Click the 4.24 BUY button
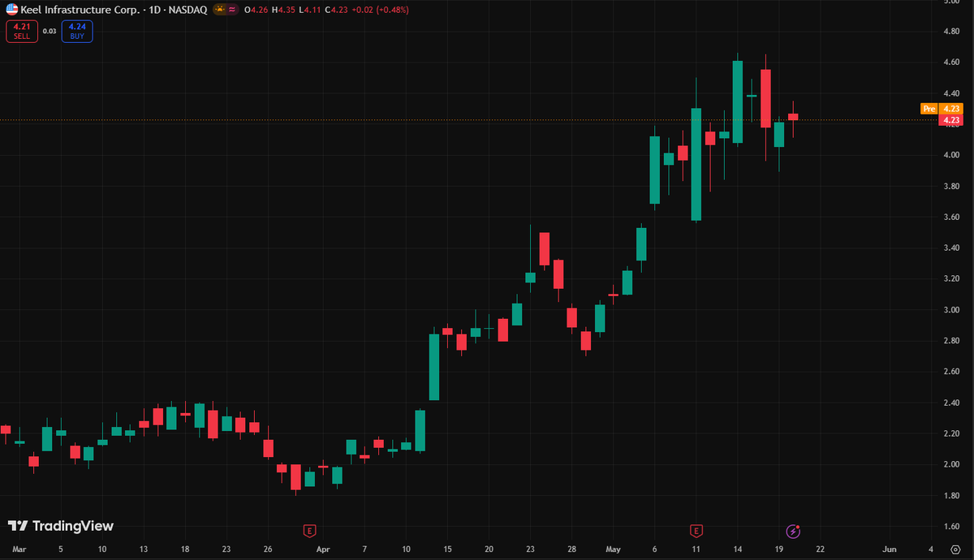Screen dimensions: 974x560 pyautogui.click(x=76, y=31)
